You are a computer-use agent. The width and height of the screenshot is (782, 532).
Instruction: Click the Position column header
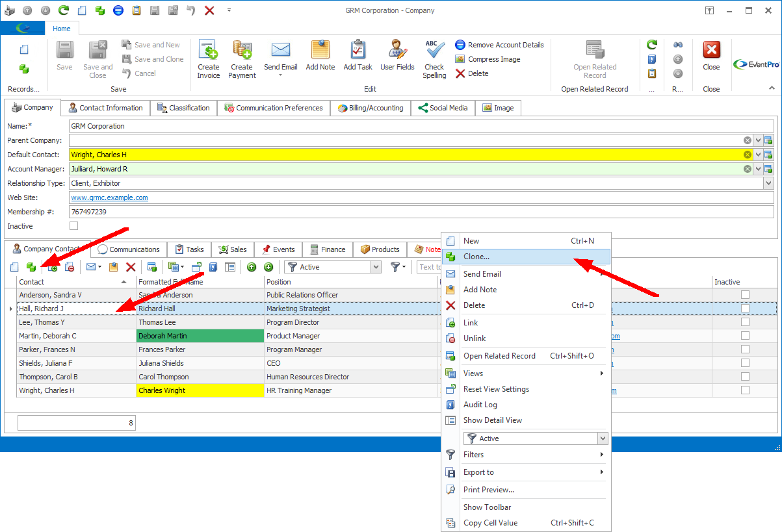tap(351, 282)
